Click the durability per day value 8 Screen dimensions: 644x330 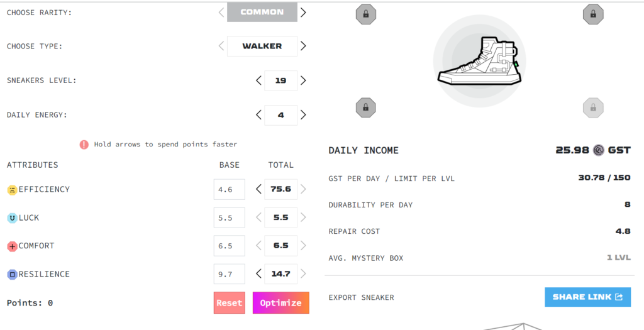pyautogui.click(x=628, y=204)
